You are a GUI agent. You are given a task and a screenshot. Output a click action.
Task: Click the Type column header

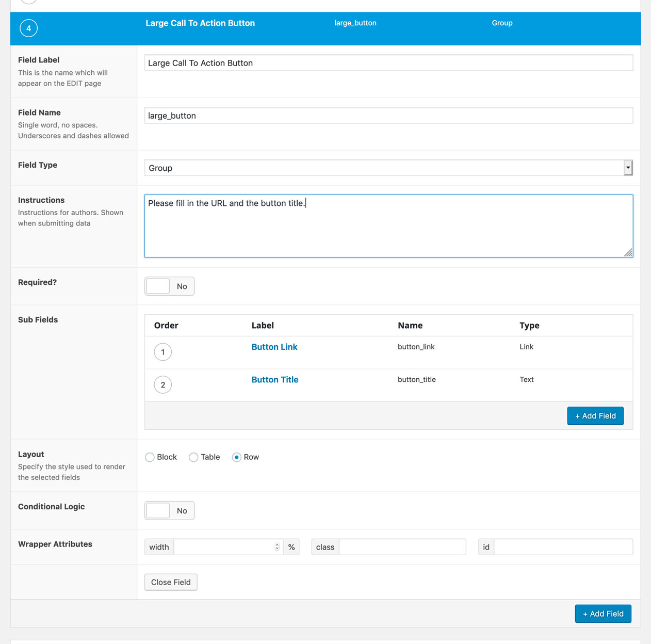click(x=529, y=326)
